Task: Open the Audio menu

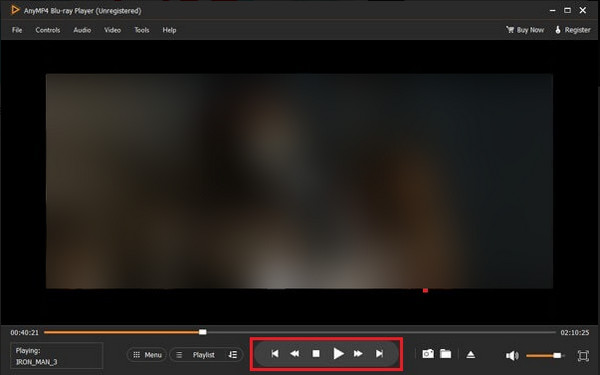Action: pyautogui.click(x=82, y=30)
